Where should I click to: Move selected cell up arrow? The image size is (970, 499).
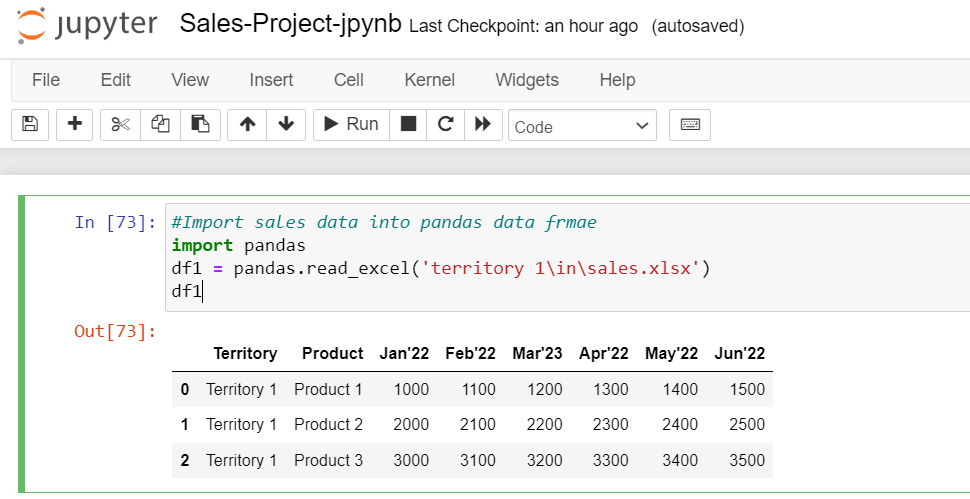247,125
